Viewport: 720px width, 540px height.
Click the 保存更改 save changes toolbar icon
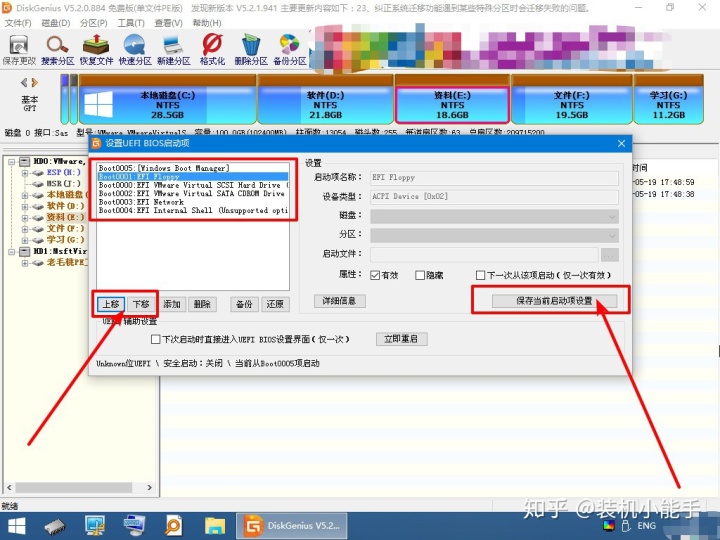pos(19,50)
